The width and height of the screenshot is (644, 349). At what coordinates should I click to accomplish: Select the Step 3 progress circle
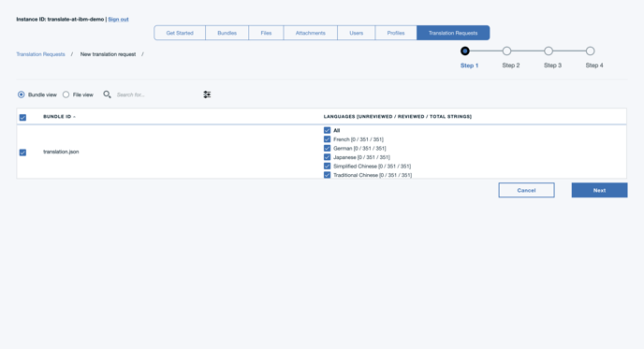coord(549,51)
